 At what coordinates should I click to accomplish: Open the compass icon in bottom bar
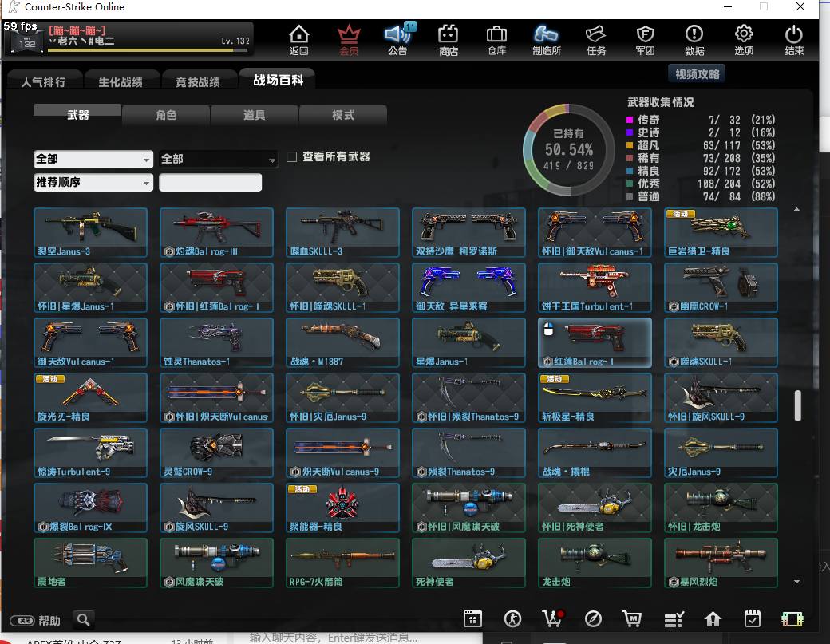[593, 618]
